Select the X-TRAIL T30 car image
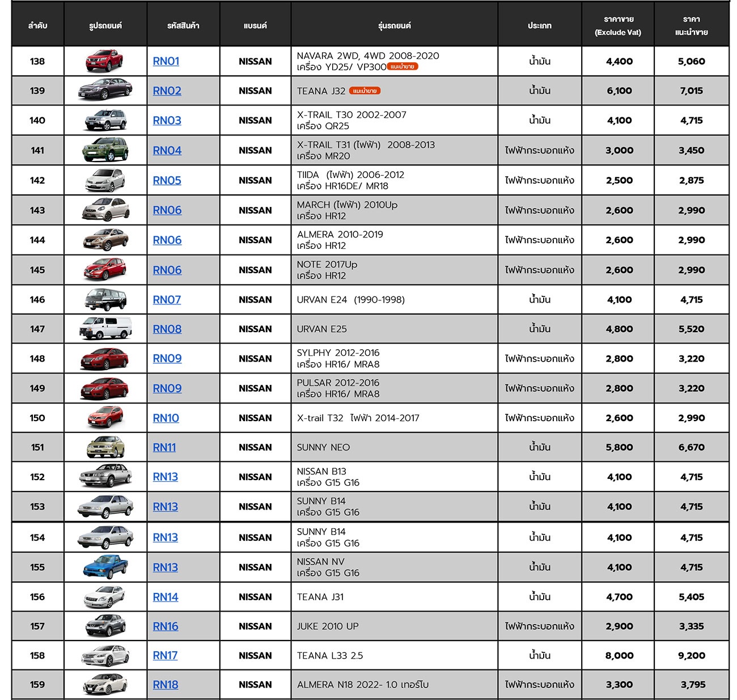The width and height of the screenshot is (737, 700). click(x=105, y=120)
